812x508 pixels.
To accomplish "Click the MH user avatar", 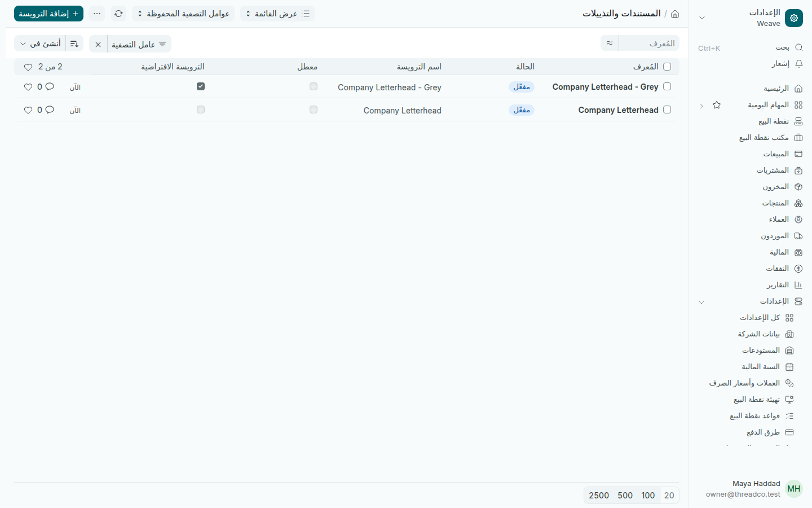I will (794, 489).
